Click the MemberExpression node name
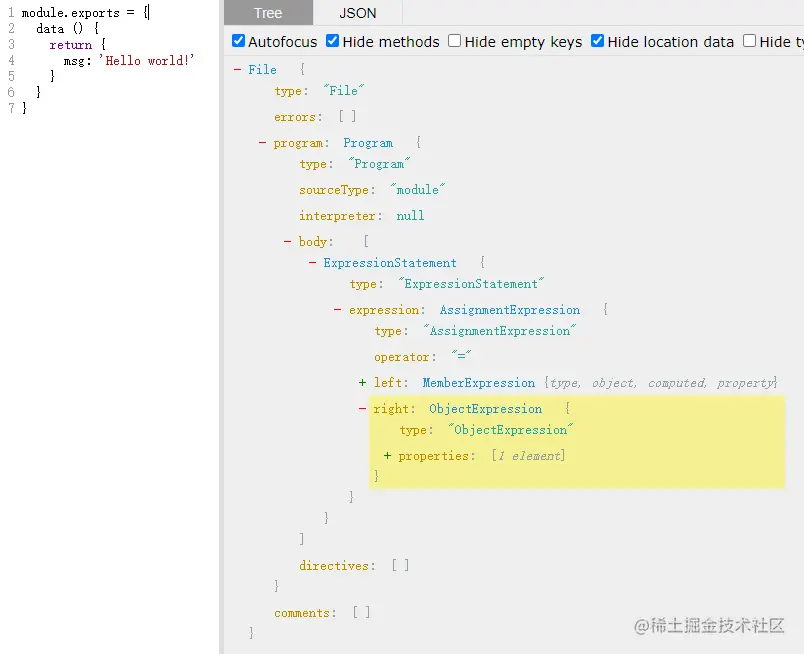Screen dimensions: 804x654 (478, 383)
